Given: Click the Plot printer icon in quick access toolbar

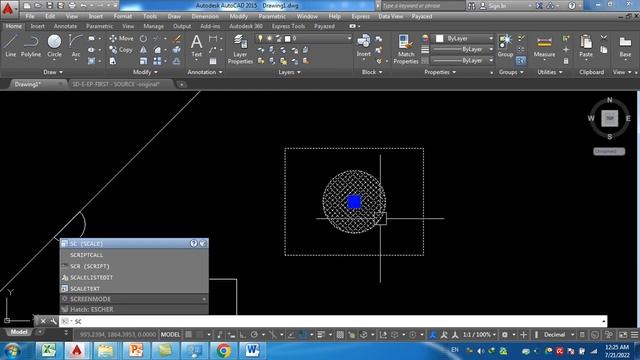Looking at the screenshot, I should 72,6.
